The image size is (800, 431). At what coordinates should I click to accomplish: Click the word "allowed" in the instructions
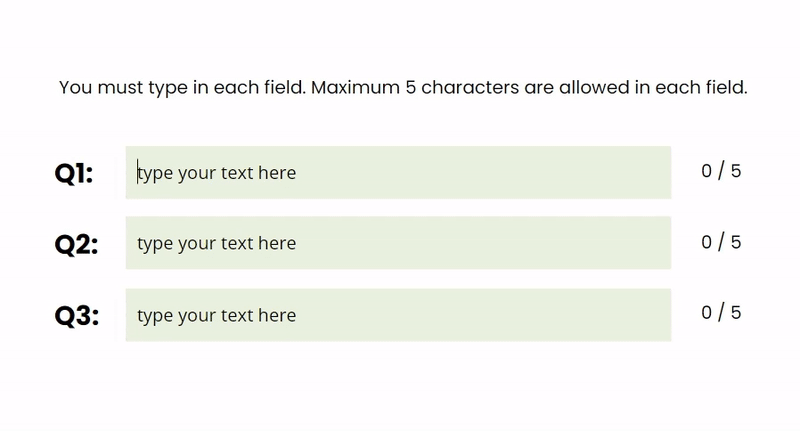[595, 88]
